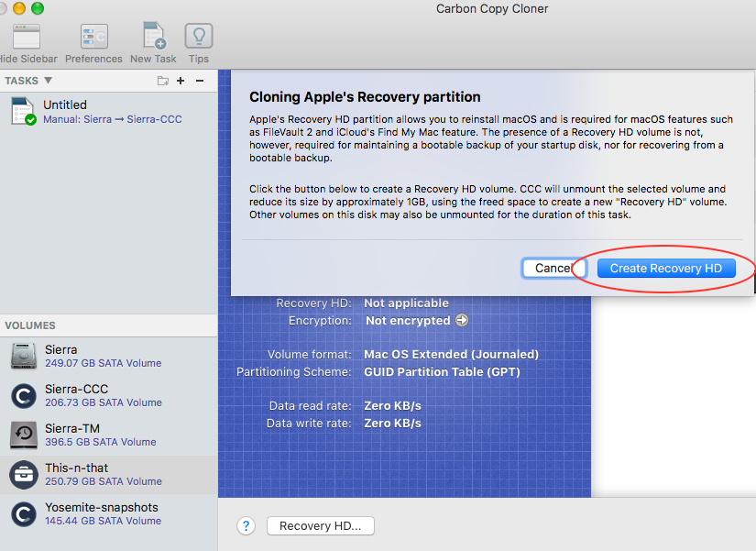Click '249.07 GB SATA Volume' text
Screen dimensions: 756x551
click(x=104, y=363)
